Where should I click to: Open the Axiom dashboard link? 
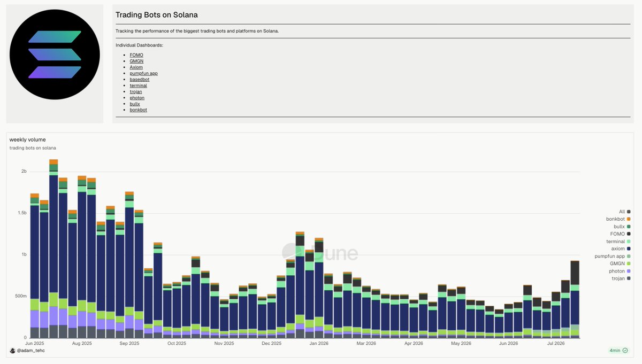[136, 67]
